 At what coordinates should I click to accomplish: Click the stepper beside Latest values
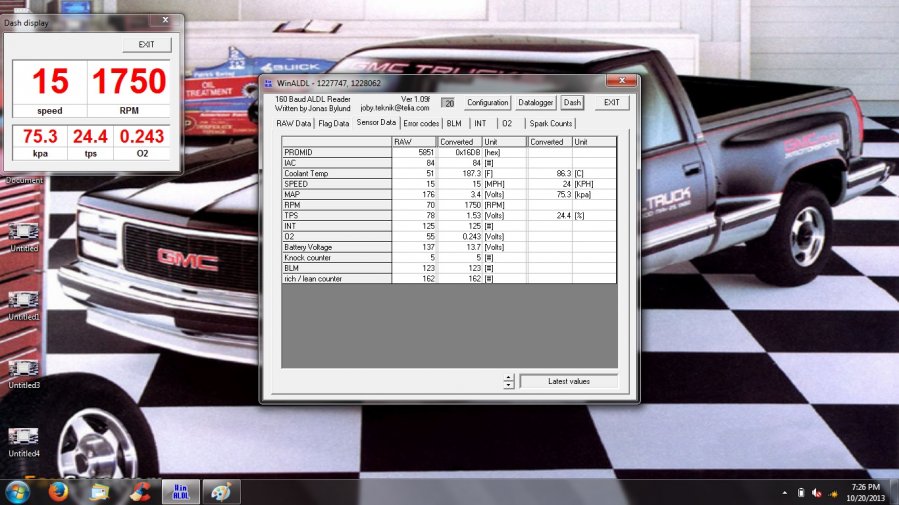(x=509, y=381)
